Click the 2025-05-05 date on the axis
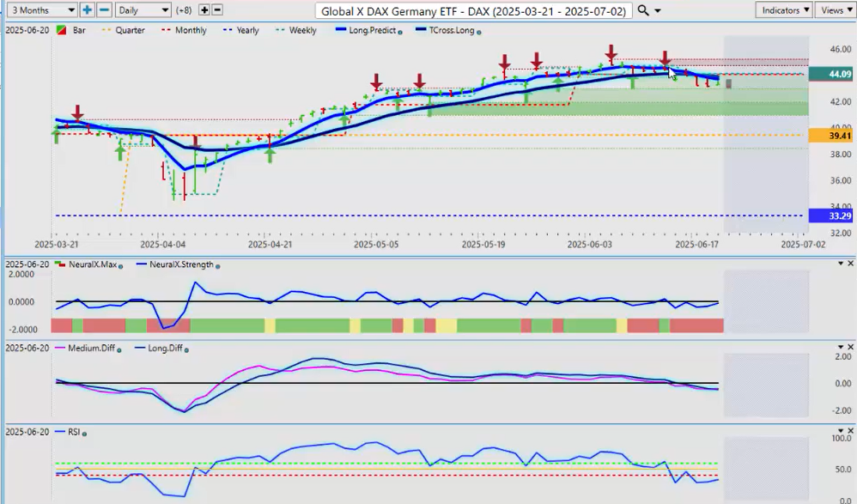857x504 pixels. point(376,245)
